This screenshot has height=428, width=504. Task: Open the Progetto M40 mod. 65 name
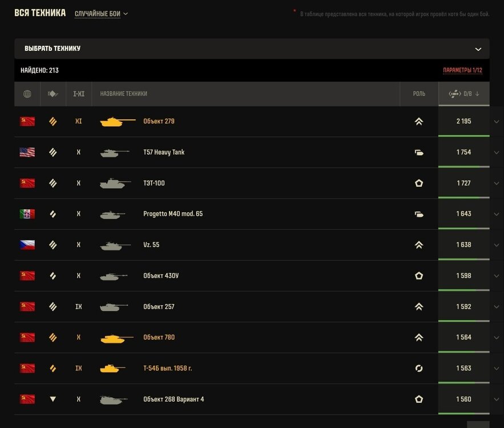coord(173,214)
